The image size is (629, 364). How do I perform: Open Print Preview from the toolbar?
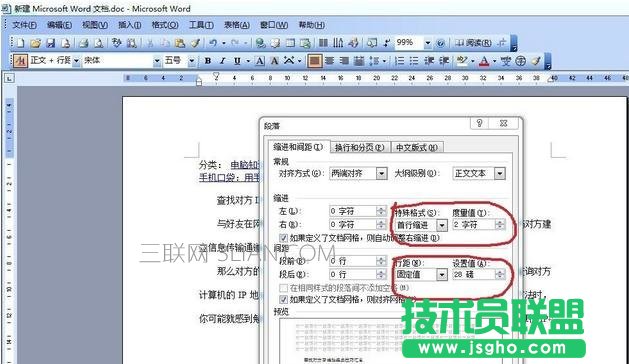click(99, 43)
